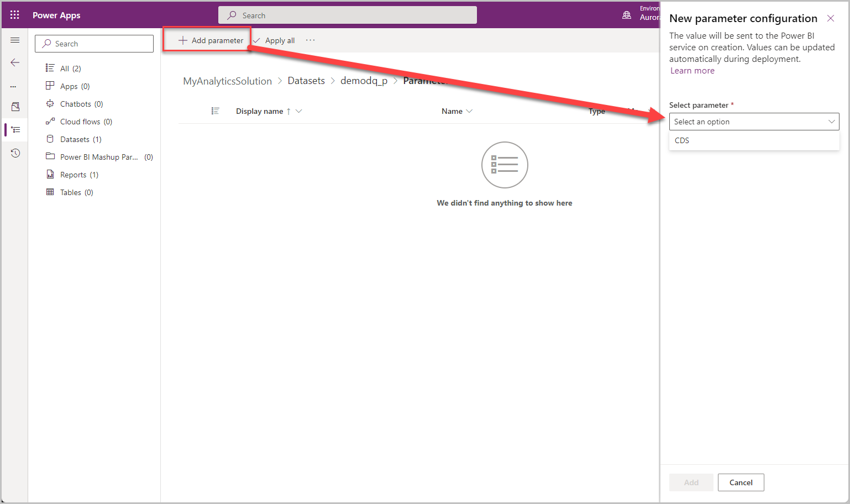Click the ellipsis icon in the left rail

coord(15,86)
